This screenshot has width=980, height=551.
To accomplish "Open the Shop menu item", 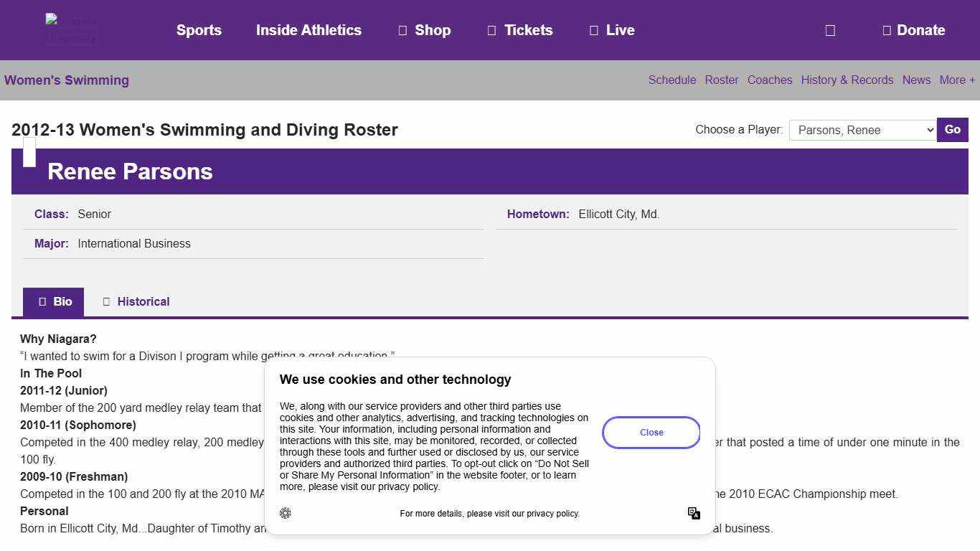I will (x=424, y=30).
